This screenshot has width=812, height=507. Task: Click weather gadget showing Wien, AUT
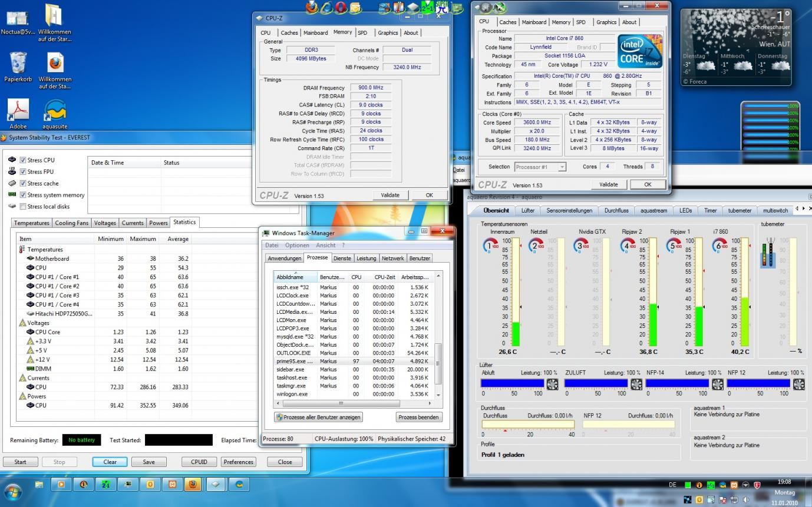point(736,47)
